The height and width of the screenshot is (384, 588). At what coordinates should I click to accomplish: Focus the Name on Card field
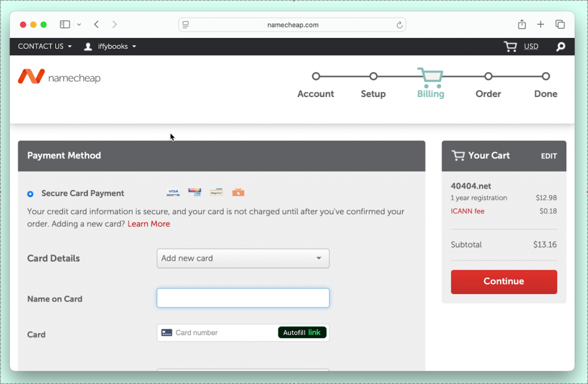(x=243, y=298)
